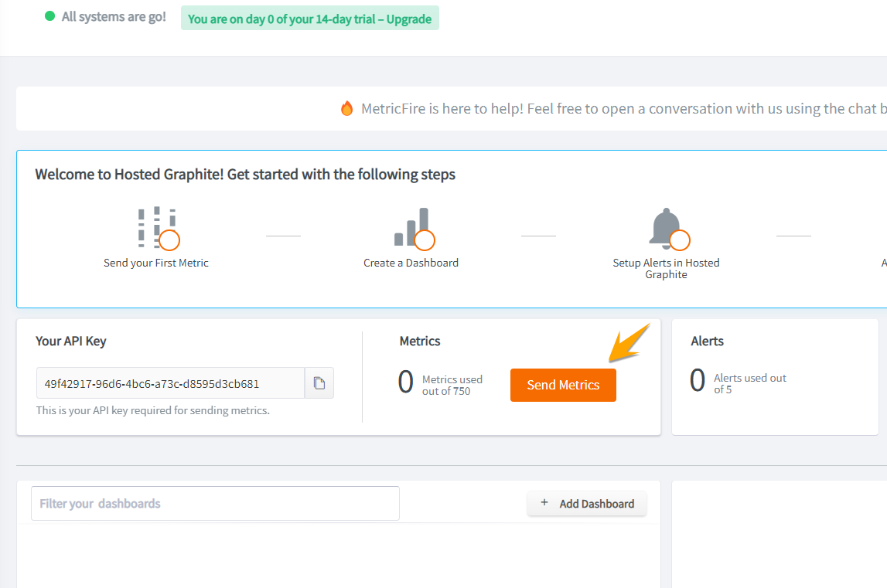Click the Setup Alerts in Hosted Graphite label
Image resolution: width=887 pixels, height=588 pixels.
pyautogui.click(x=666, y=269)
